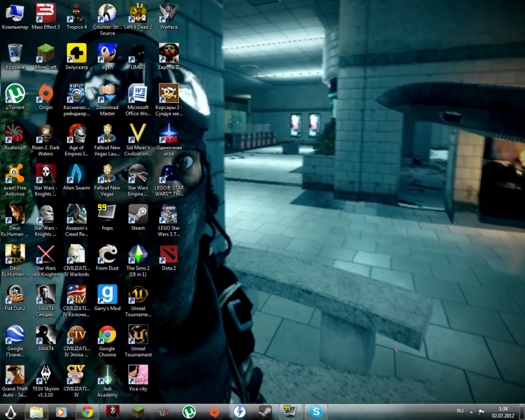Viewport: 525px width, 420px height.
Task: Select the Dota 2 shortcut
Action: coord(169,254)
